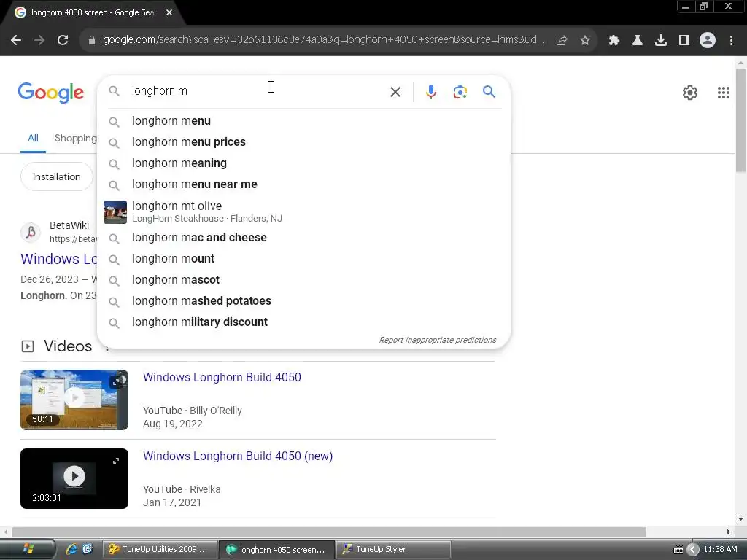
Task: Select suggestion 'longhorn mount'
Action: (x=303, y=259)
